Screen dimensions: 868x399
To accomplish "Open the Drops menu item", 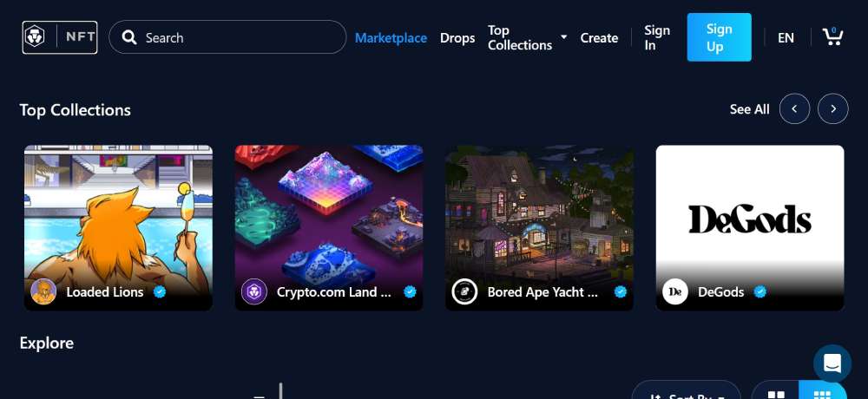I will (x=457, y=37).
